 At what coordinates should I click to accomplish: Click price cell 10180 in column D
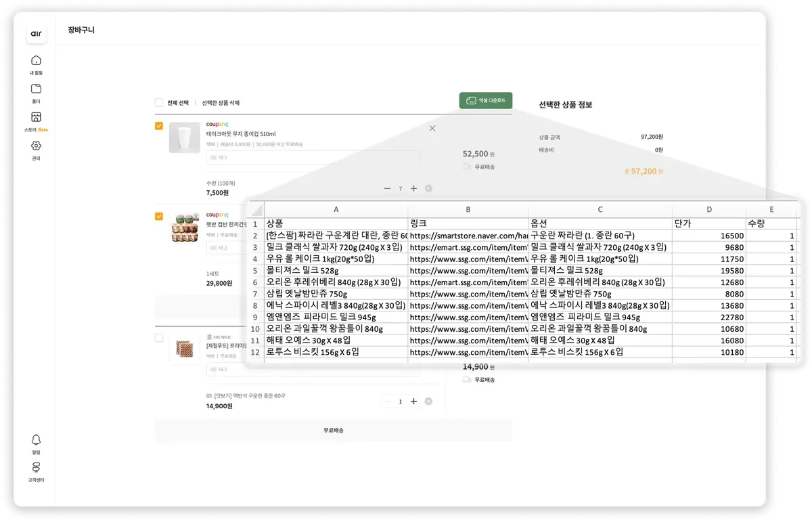tap(709, 352)
